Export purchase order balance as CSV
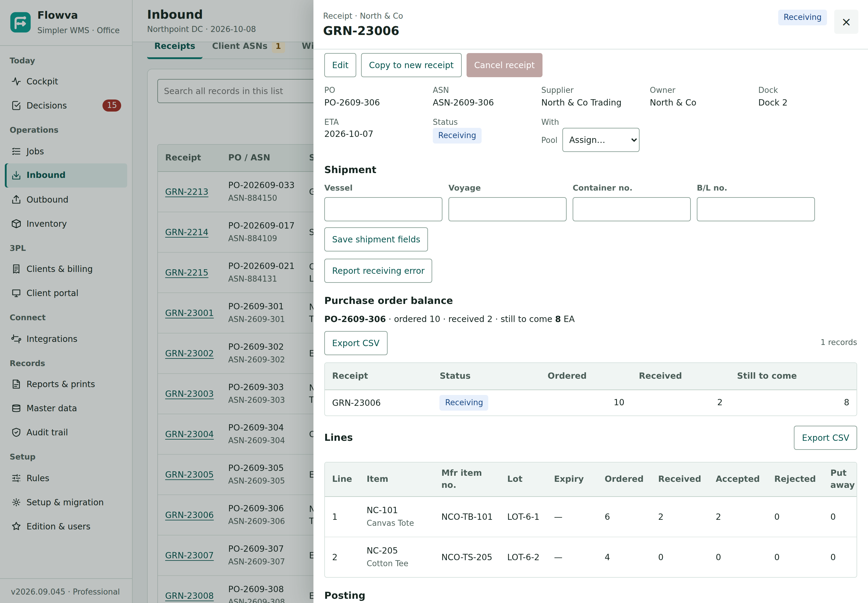The width and height of the screenshot is (868, 603). (355, 343)
